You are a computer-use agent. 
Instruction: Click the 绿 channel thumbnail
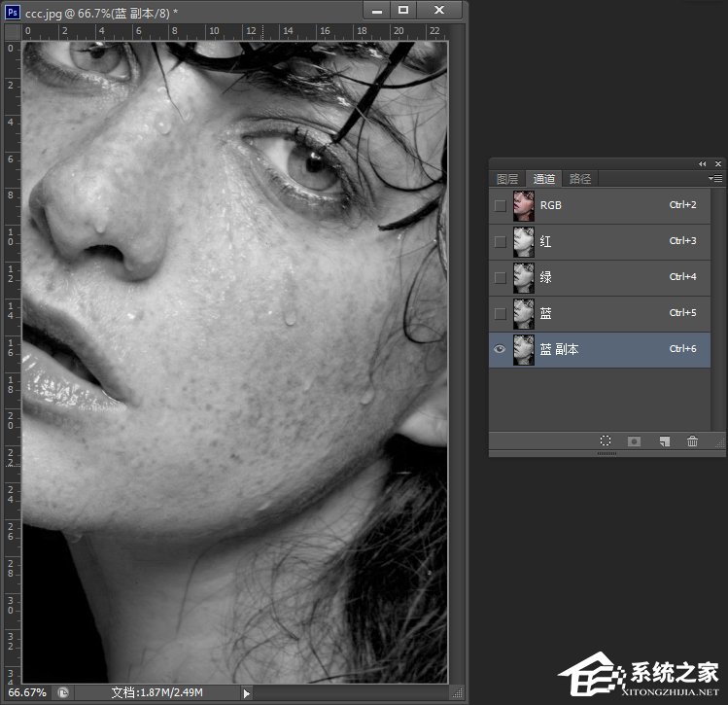(x=524, y=278)
